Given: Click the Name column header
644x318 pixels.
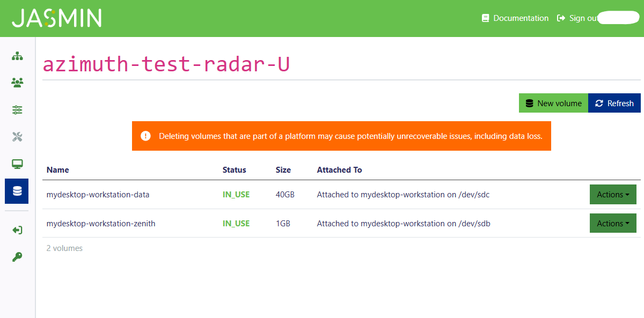Looking at the screenshot, I should tap(58, 170).
